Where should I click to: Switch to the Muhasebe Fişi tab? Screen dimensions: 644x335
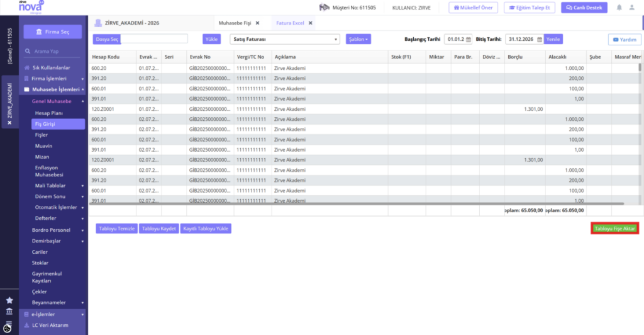pos(235,23)
